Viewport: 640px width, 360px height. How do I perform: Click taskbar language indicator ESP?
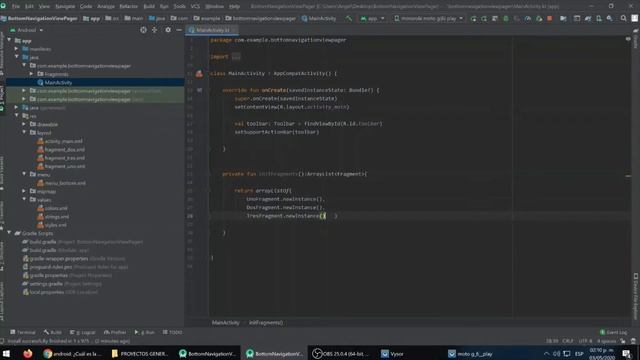(x=579, y=353)
